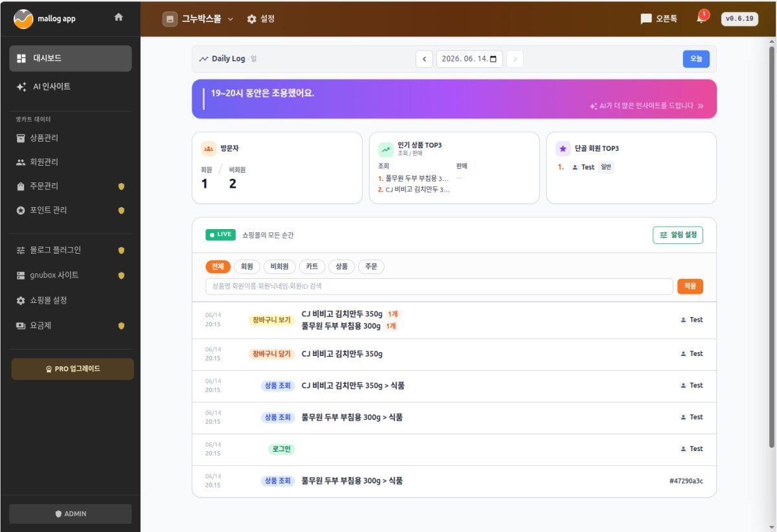Open 요금제 menu item
The image size is (777, 532).
pyautogui.click(x=71, y=326)
